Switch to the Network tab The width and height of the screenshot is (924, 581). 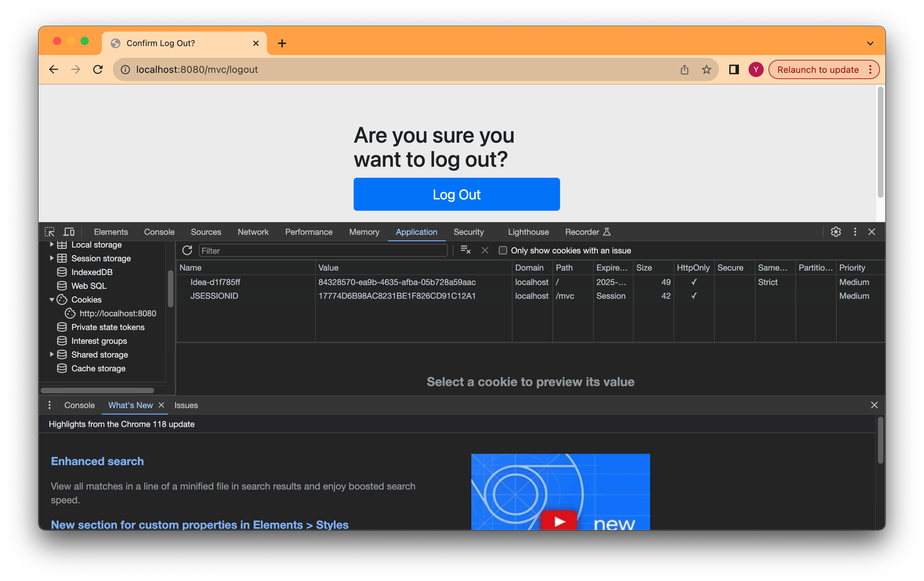[253, 232]
